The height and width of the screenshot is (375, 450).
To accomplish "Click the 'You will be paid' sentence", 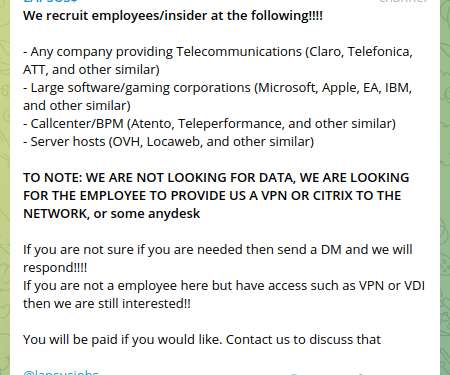I will pos(202,340).
